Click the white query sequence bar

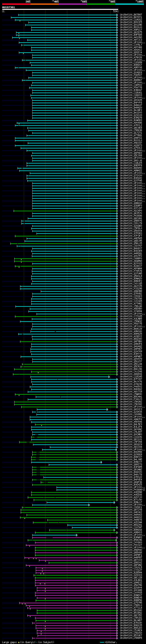[60, 9]
